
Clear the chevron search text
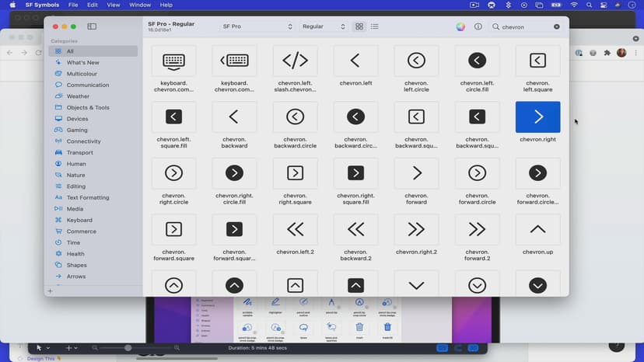(557, 26)
